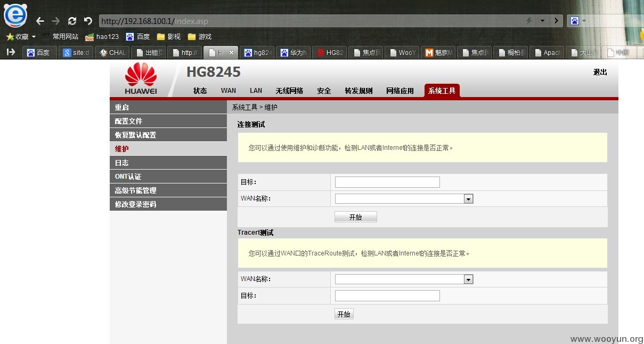This screenshot has height=344, width=644.
Task: Open 重启 in the sidebar
Action: 168,107
